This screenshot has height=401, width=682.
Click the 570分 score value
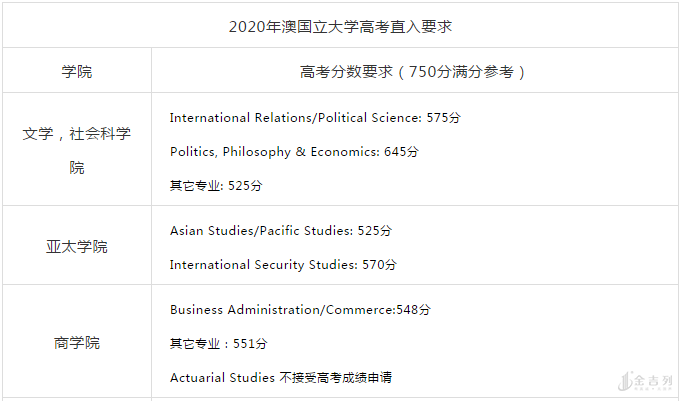[x=379, y=265]
